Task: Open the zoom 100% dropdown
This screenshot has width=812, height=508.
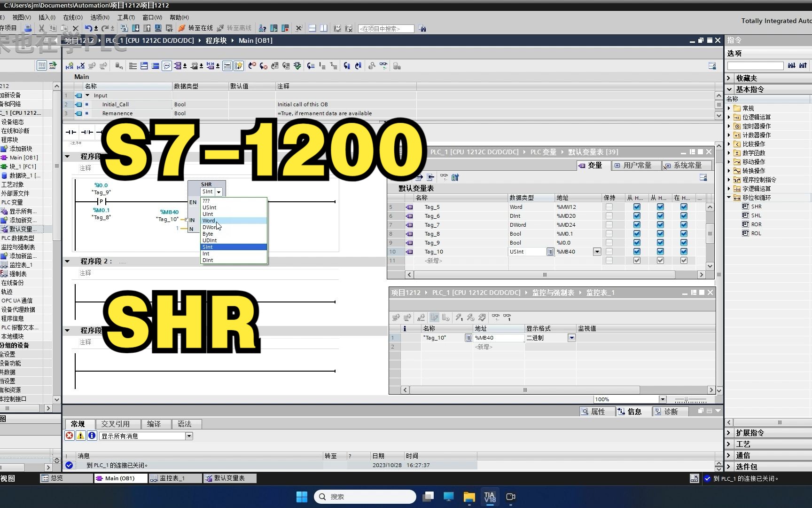Action: [x=663, y=399]
